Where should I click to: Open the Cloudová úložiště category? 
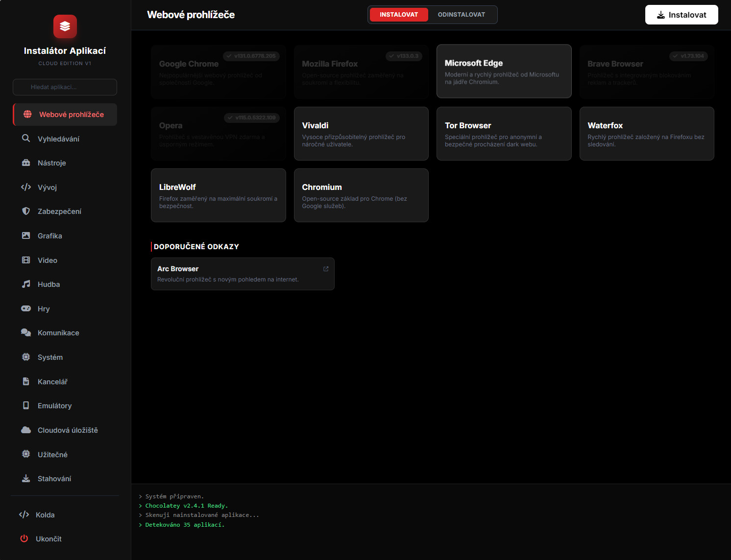coord(65,430)
